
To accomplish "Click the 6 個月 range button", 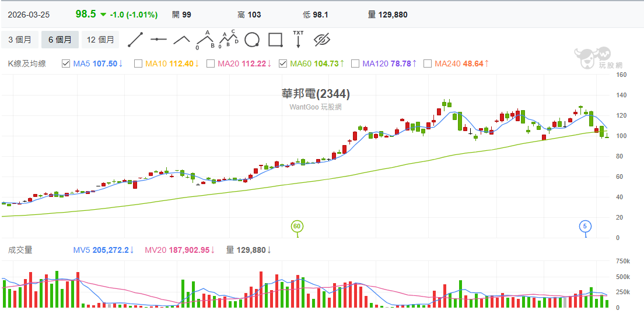I will (x=60, y=40).
